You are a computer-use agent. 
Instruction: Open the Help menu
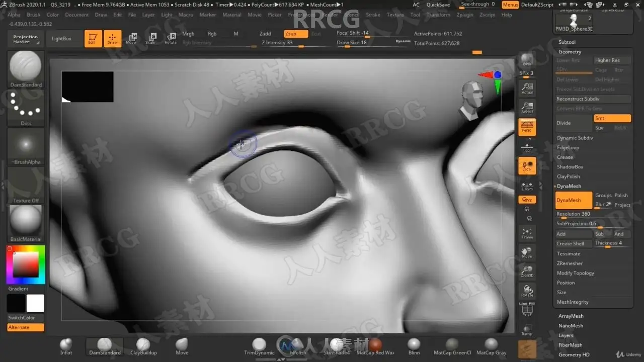click(507, 15)
